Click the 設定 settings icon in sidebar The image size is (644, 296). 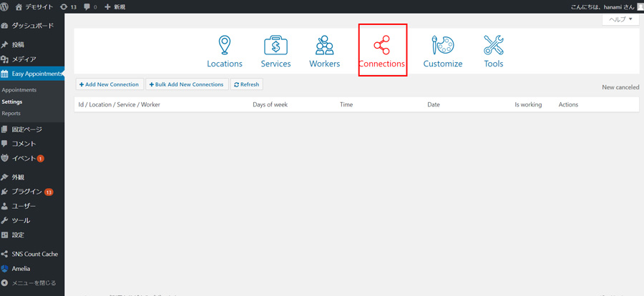pyautogui.click(x=4, y=235)
